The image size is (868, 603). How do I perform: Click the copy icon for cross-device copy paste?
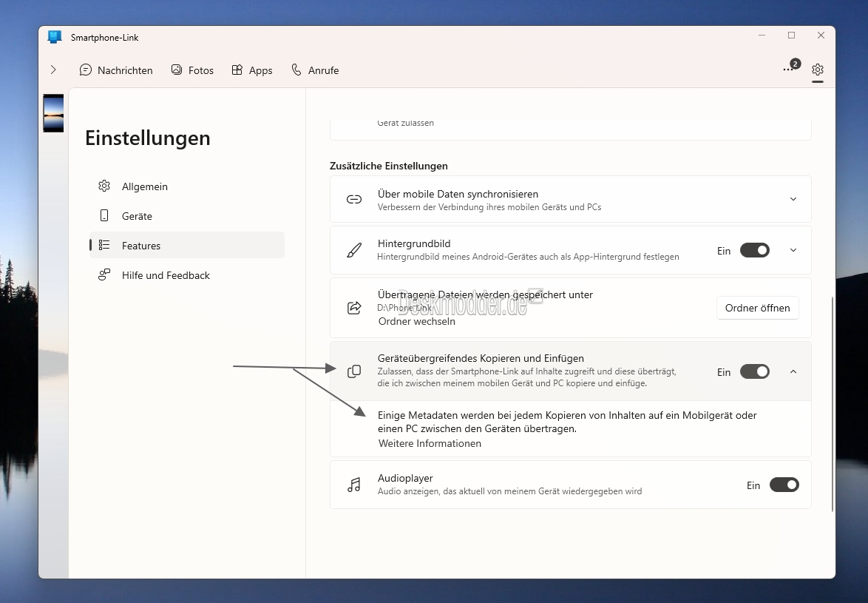[x=354, y=371]
